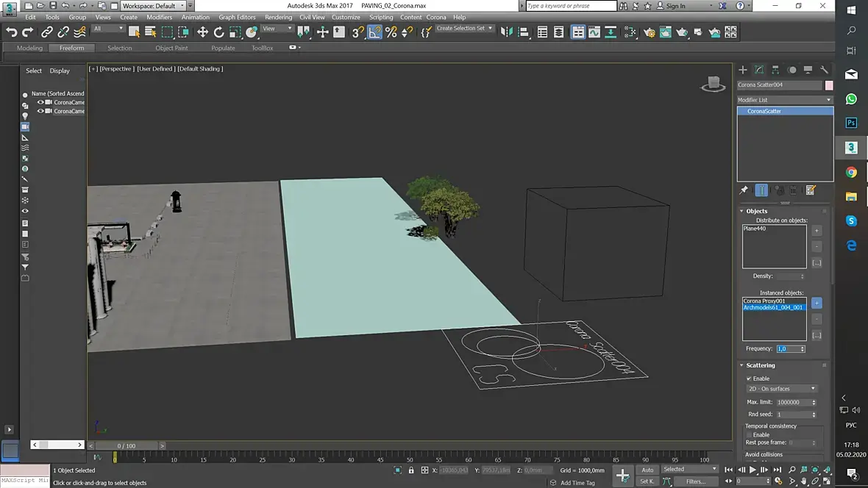This screenshot has height=488, width=868.
Task: Open WhatsApp from the Windows taskbar
Action: coord(851,98)
